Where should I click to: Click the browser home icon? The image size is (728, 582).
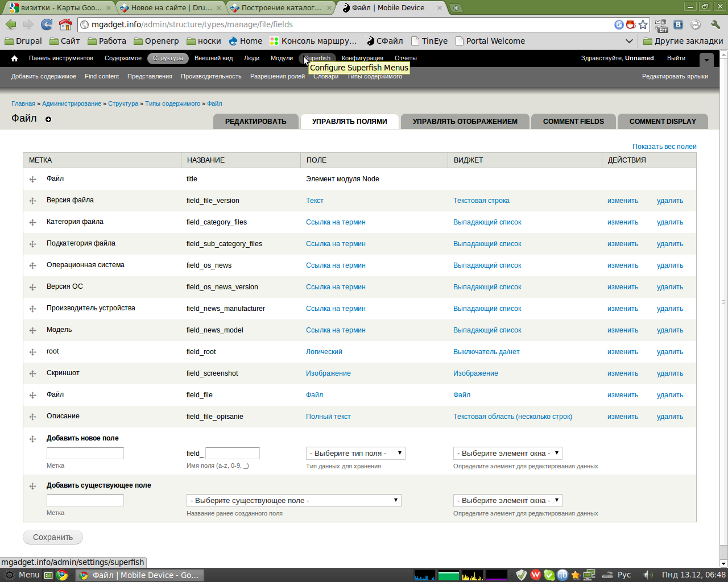[x=65, y=24]
